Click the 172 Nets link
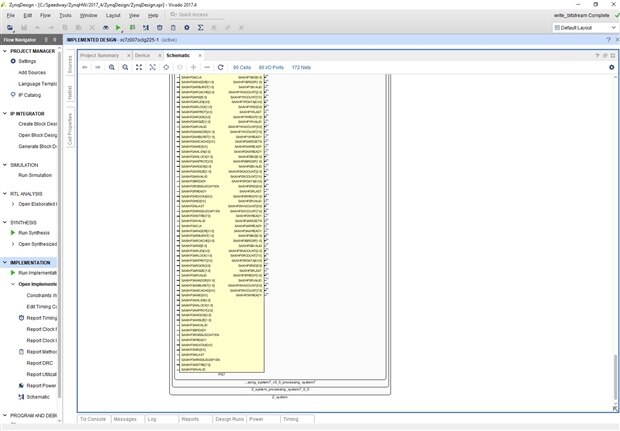Screen dimensions: 620x431 (x=301, y=67)
